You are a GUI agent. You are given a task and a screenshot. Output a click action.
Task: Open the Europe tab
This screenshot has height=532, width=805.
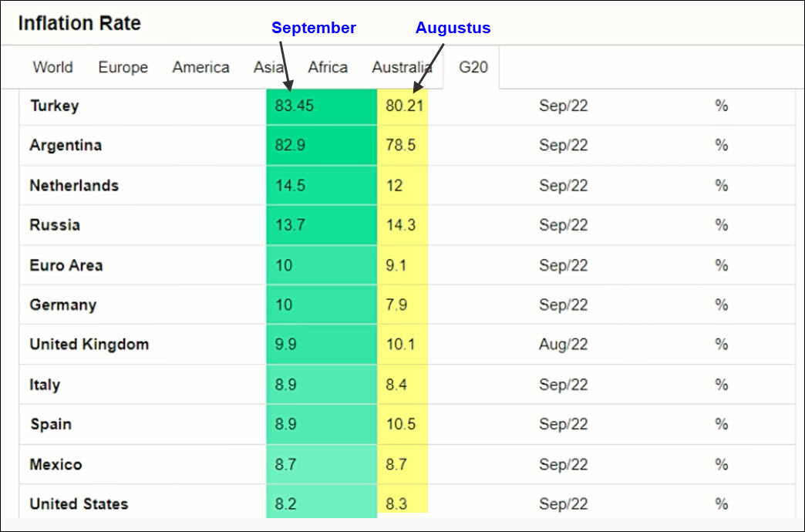(123, 67)
